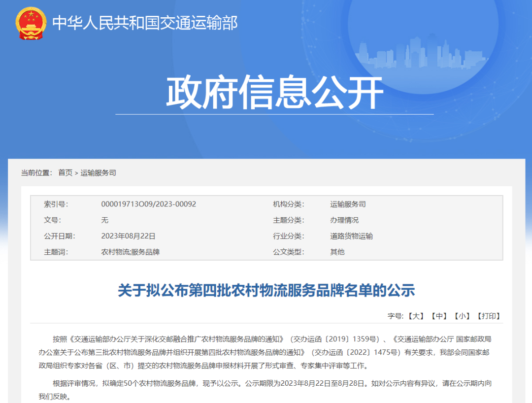Click the 索引号 field label

(x=56, y=204)
